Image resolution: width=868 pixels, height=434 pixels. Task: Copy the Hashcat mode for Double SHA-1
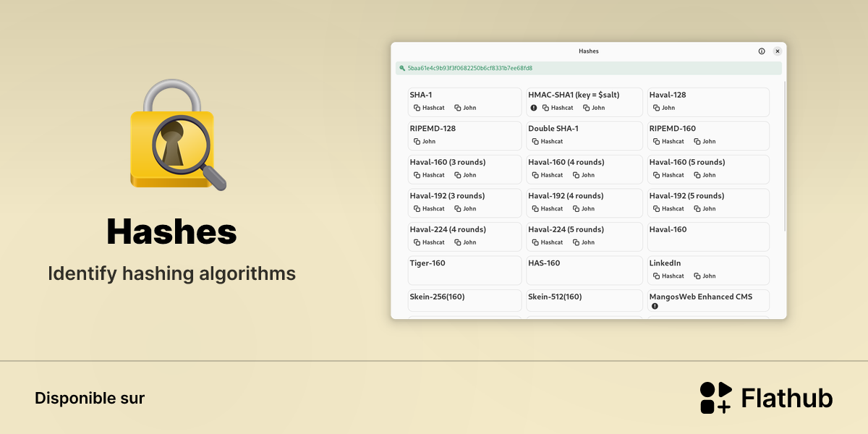(548, 142)
